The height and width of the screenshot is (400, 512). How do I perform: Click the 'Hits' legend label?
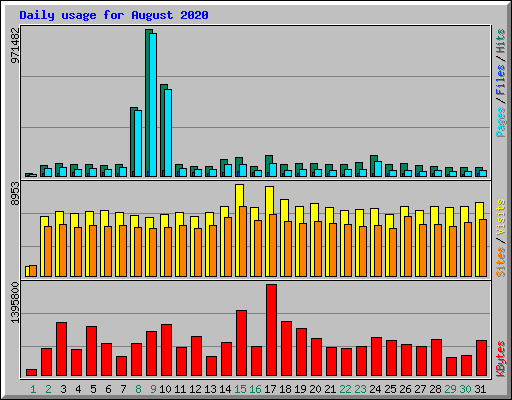pyautogui.click(x=501, y=41)
